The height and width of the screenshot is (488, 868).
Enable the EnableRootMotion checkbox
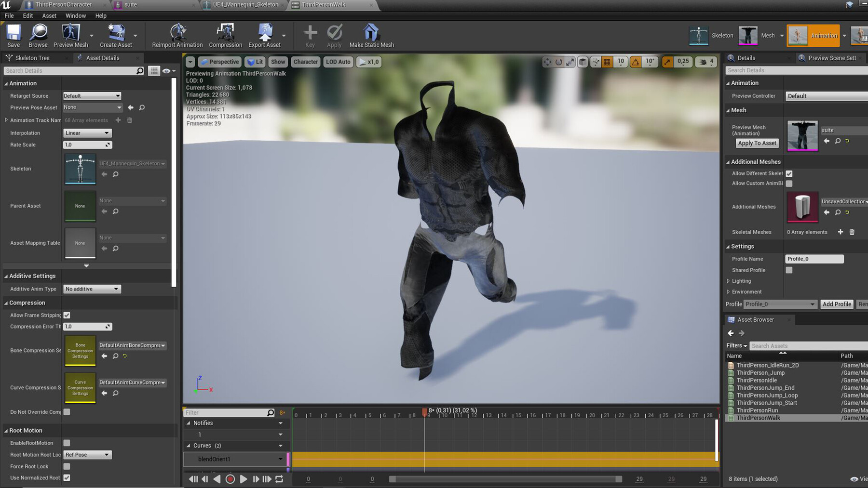coord(67,443)
